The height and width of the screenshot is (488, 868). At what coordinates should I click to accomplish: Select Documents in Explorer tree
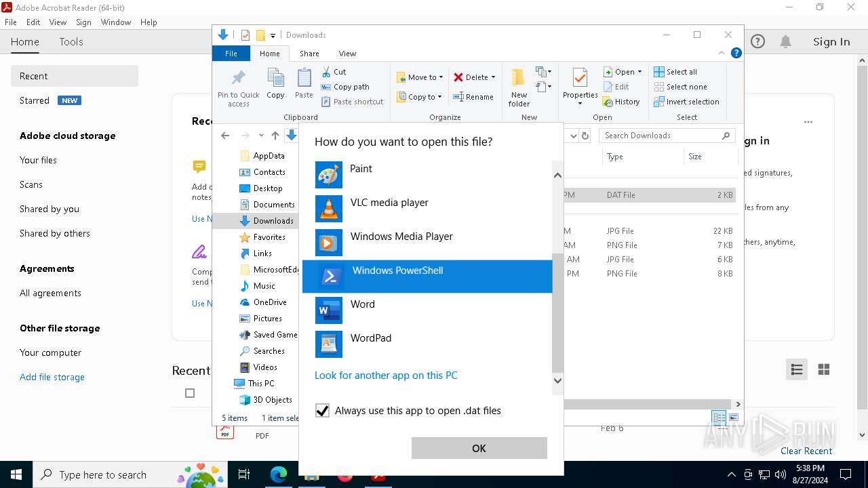(268, 205)
